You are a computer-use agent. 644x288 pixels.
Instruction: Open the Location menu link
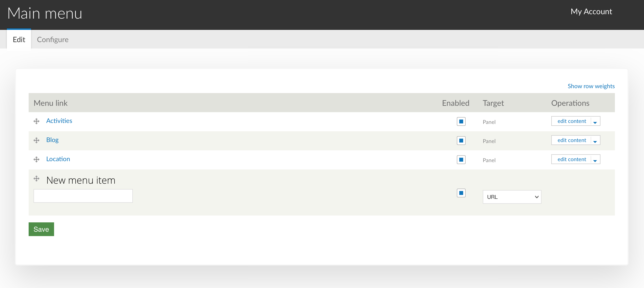tap(58, 159)
